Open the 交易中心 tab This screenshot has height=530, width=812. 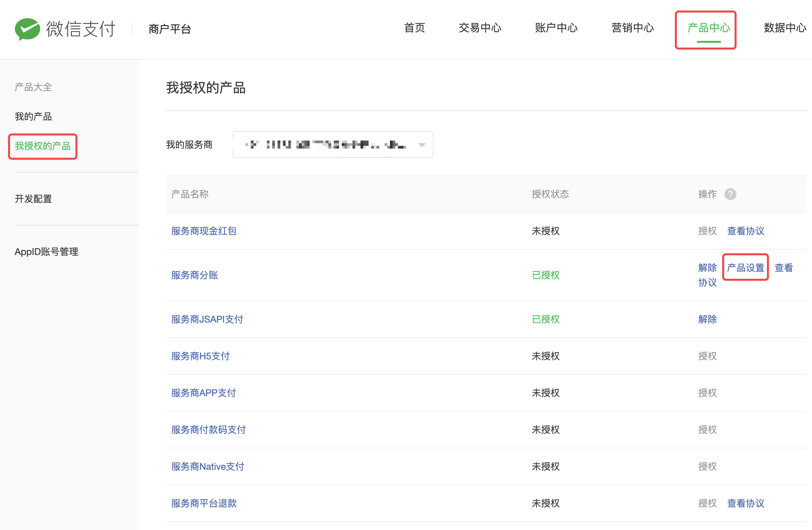point(480,28)
